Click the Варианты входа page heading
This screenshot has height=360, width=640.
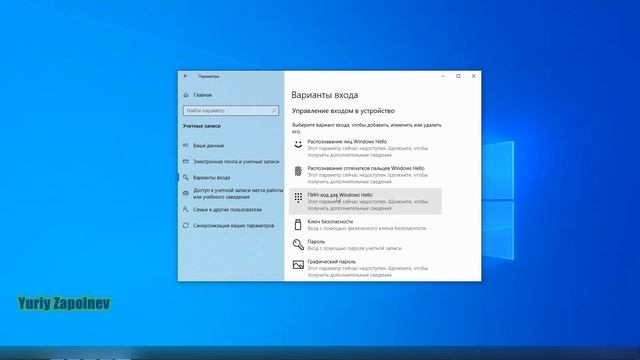pos(324,95)
